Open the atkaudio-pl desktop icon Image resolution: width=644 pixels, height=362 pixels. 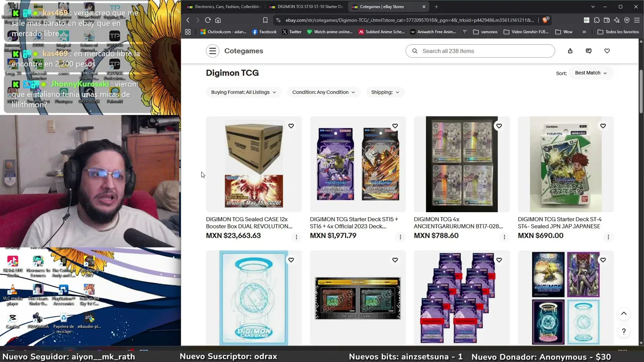tap(89, 321)
